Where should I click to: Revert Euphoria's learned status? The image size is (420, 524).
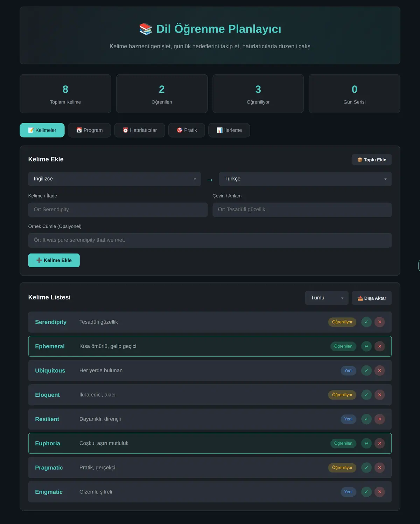coord(366,443)
